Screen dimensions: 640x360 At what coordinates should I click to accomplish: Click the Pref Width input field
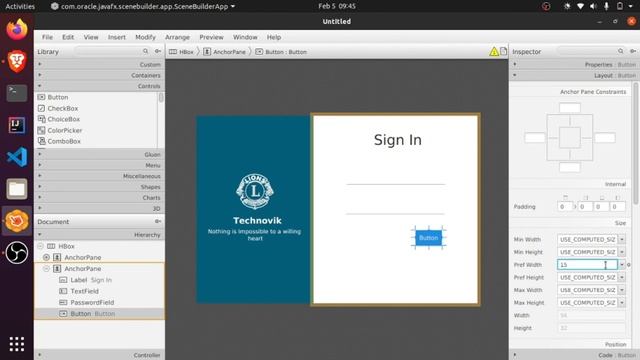click(x=587, y=265)
